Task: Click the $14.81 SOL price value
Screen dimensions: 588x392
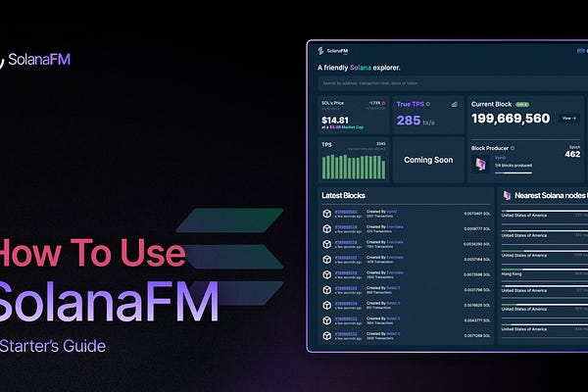Action: [x=335, y=120]
